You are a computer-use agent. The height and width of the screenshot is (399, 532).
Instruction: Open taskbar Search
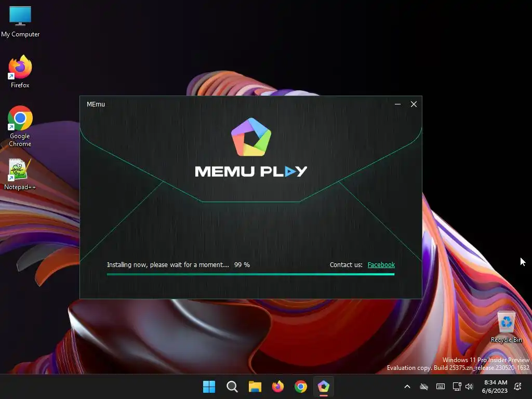232,387
